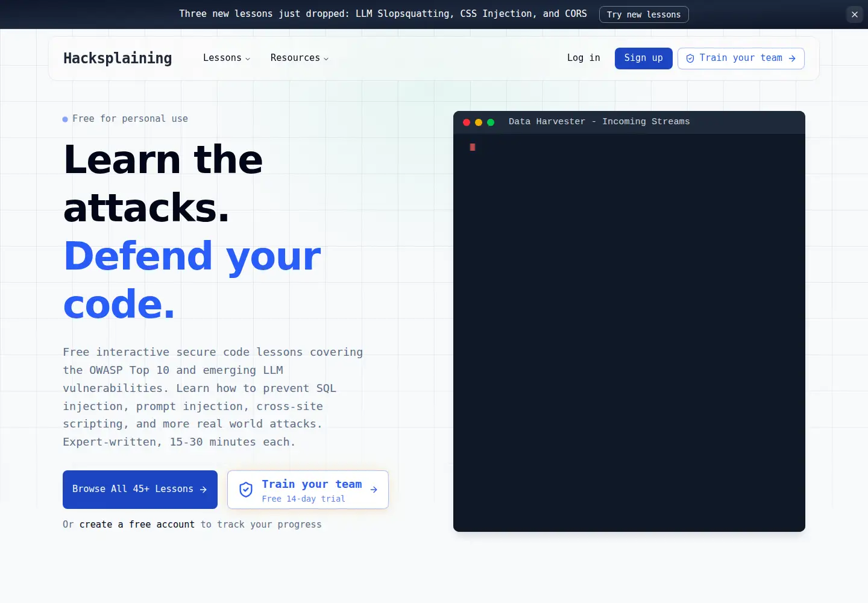The height and width of the screenshot is (603, 868).
Task: Click the 'Learn the attacks.' heading
Action: (x=163, y=183)
